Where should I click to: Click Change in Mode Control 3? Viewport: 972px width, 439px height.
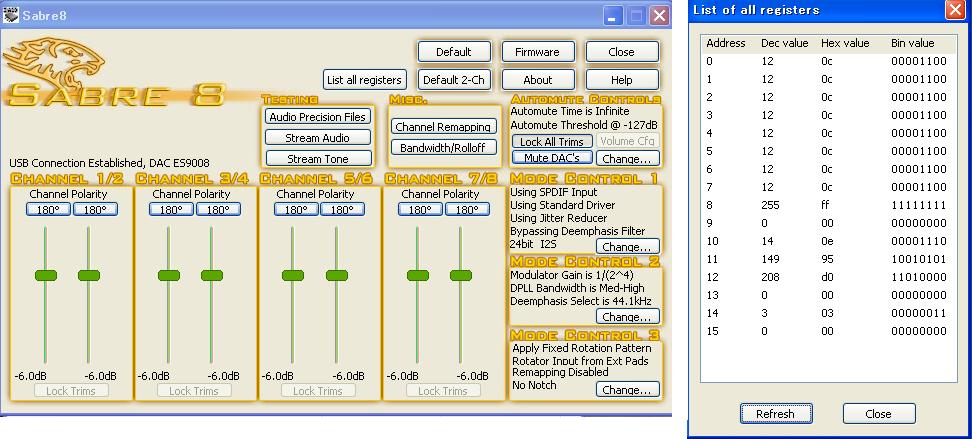[627, 389]
